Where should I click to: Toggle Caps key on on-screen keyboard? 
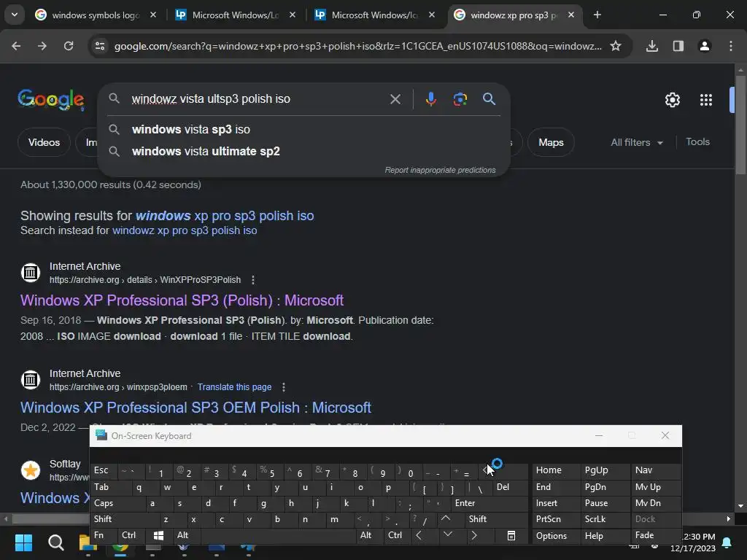pyautogui.click(x=117, y=503)
